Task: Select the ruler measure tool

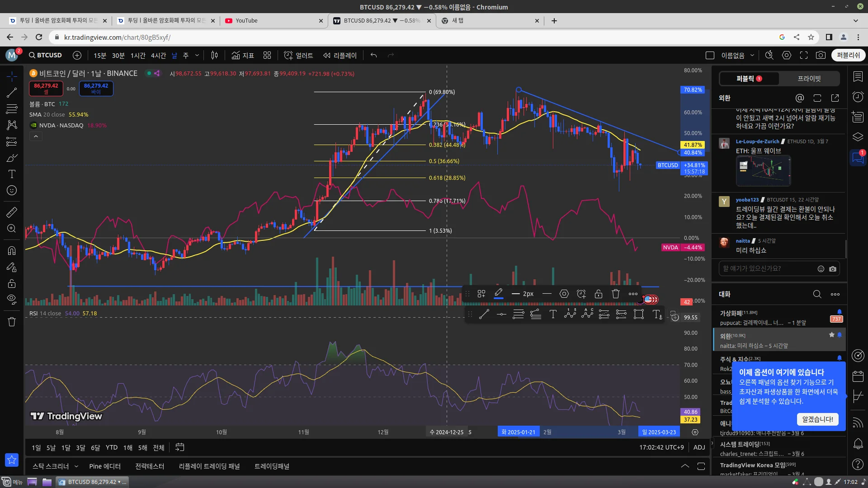Action: (x=12, y=212)
